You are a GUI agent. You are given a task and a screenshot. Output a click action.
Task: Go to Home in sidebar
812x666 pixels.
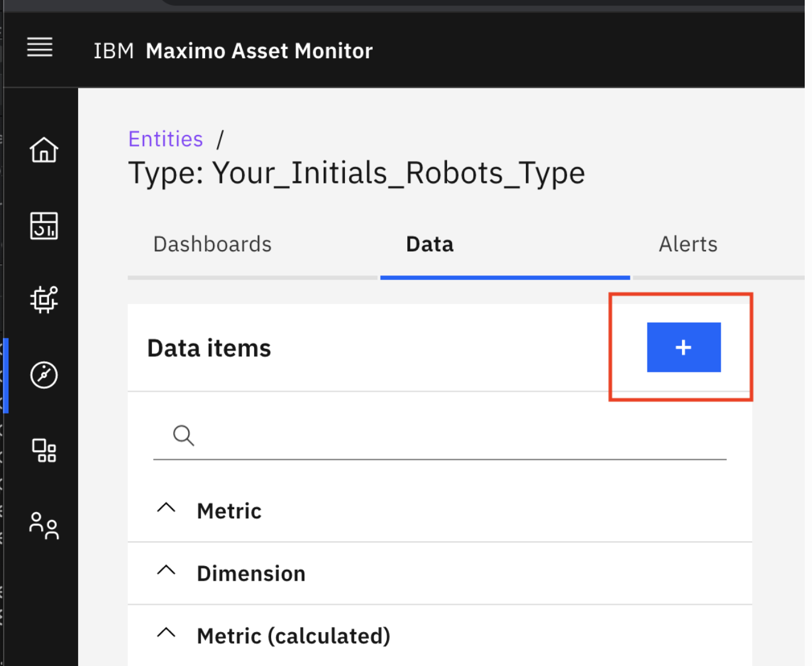coord(44,150)
